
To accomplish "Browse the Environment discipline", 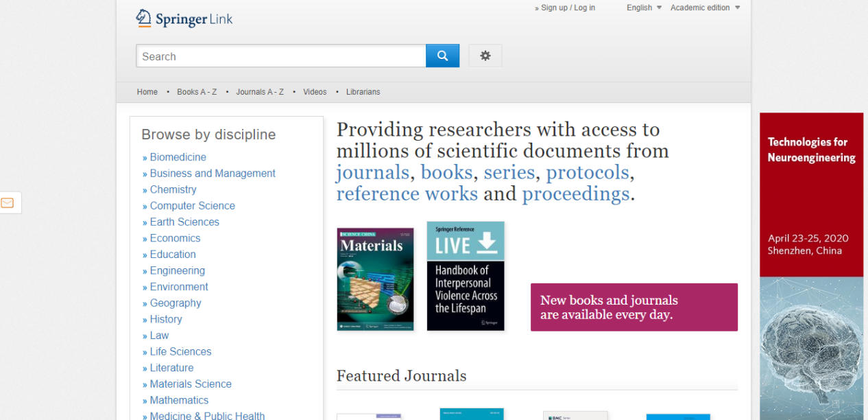I will pyautogui.click(x=179, y=287).
